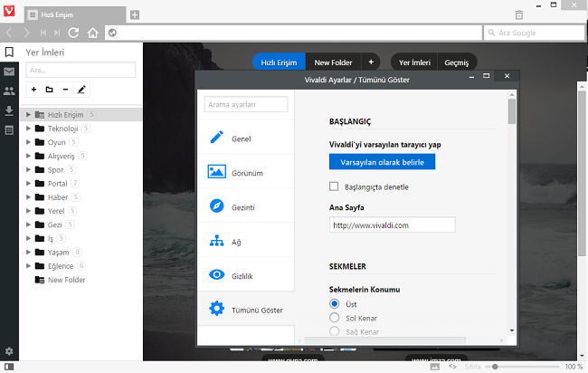This screenshot has width=588, height=373.
Task: Click the Ana Sayfa URL field
Action: (392, 225)
